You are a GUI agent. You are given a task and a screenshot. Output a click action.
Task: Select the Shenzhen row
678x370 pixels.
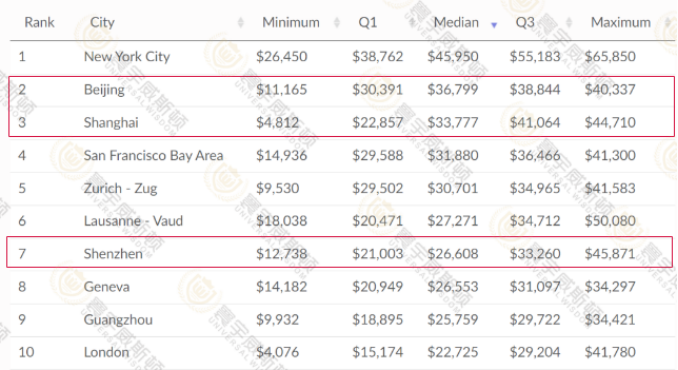click(x=339, y=252)
